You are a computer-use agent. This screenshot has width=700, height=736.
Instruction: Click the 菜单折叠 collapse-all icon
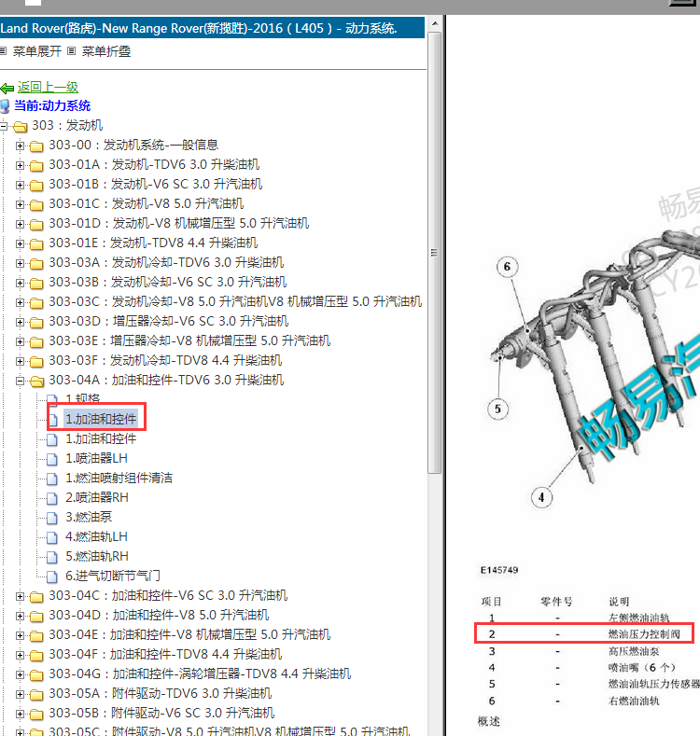coord(72,50)
